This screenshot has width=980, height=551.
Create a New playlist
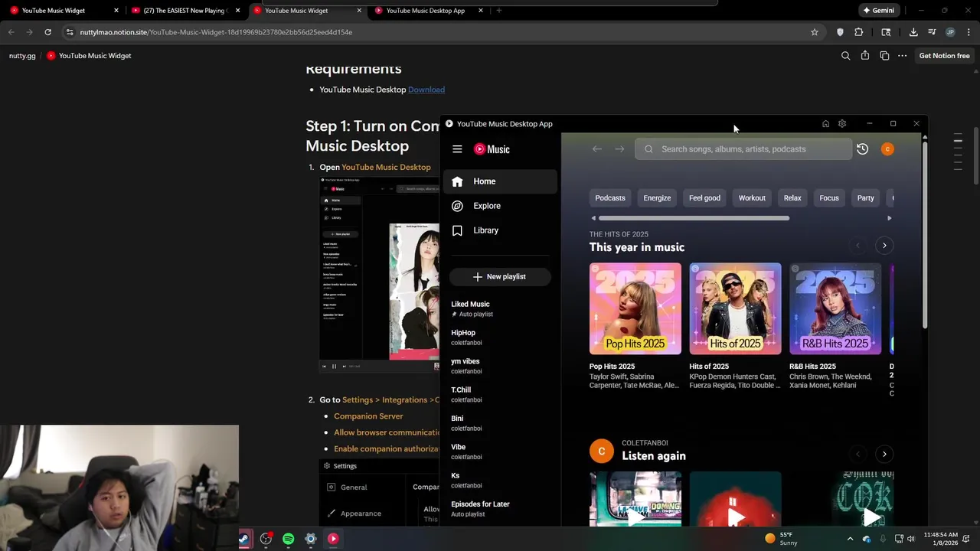(x=500, y=276)
